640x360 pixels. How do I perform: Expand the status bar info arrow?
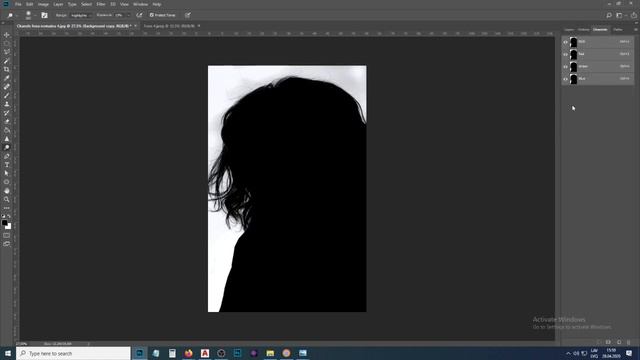pyautogui.click(x=88, y=344)
